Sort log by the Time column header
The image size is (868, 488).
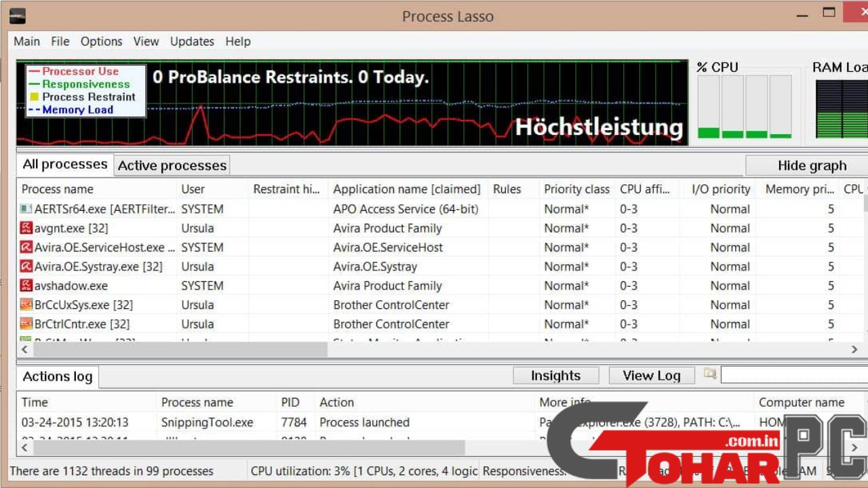(87, 403)
